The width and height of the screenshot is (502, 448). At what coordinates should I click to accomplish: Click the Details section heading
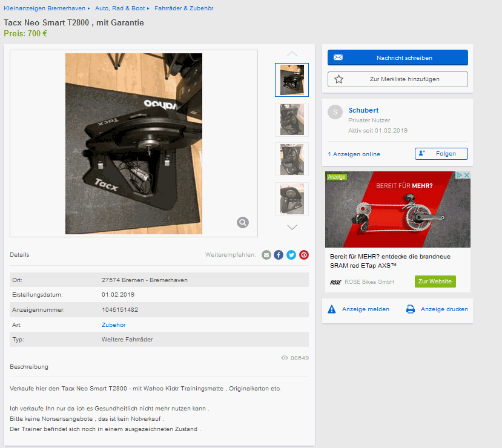click(19, 255)
